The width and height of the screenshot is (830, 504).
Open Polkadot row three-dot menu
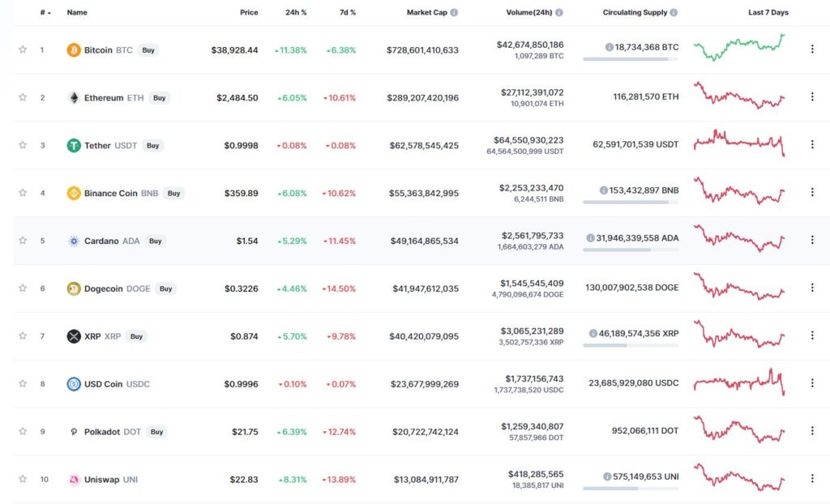[x=812, y=430]
